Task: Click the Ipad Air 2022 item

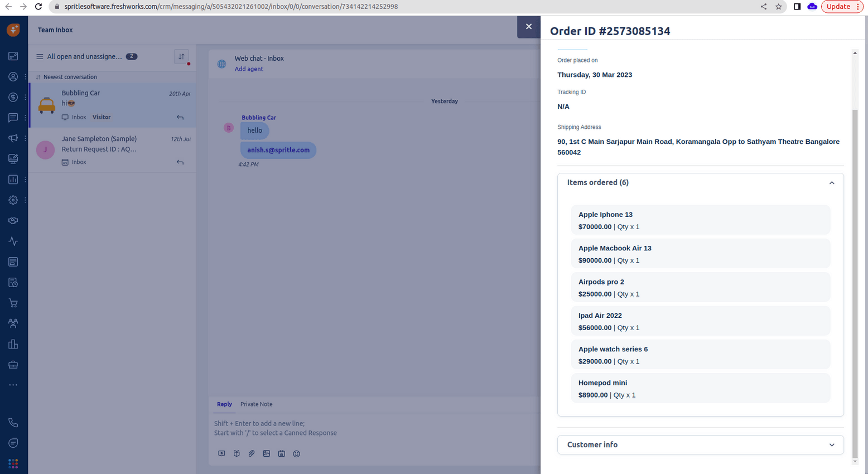Action: (700, 321)
